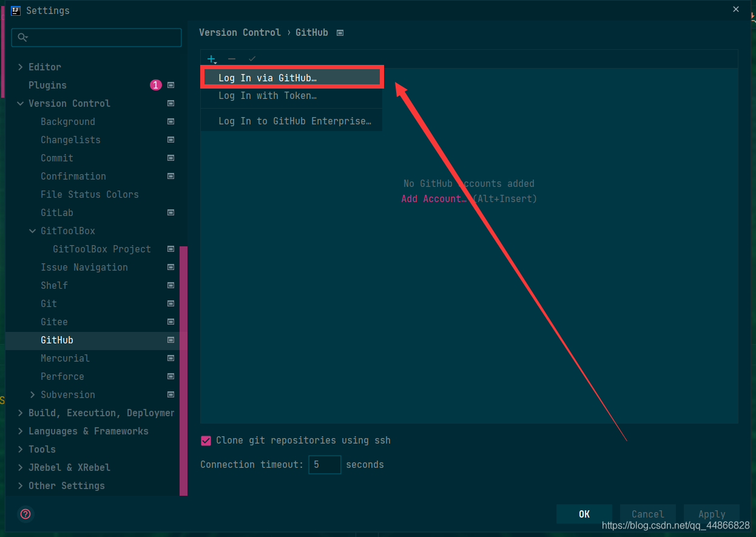Close the Settings dialog window
This screenshot has width=756, height=537.
point(736,10)
